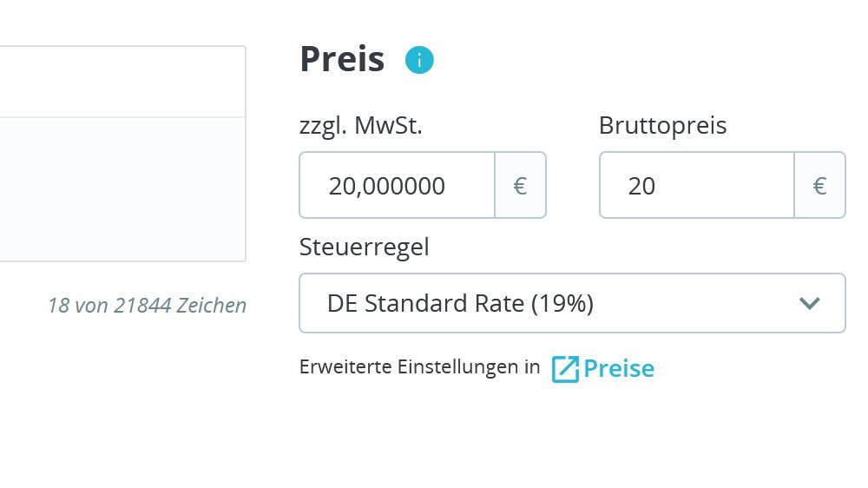
Task: Focus the zzgl. MwSt. price input
Action: coord(398,186)
